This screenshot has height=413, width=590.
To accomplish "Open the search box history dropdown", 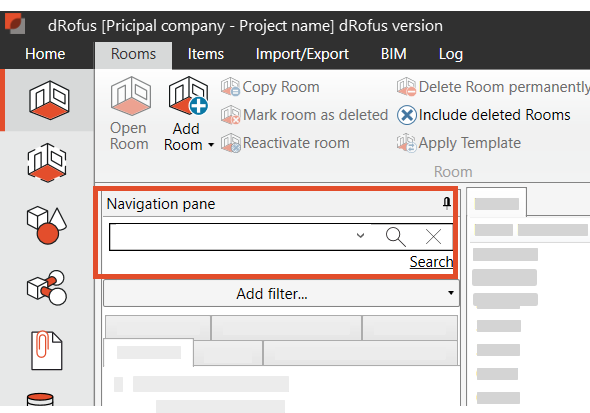I will point(360,236).
